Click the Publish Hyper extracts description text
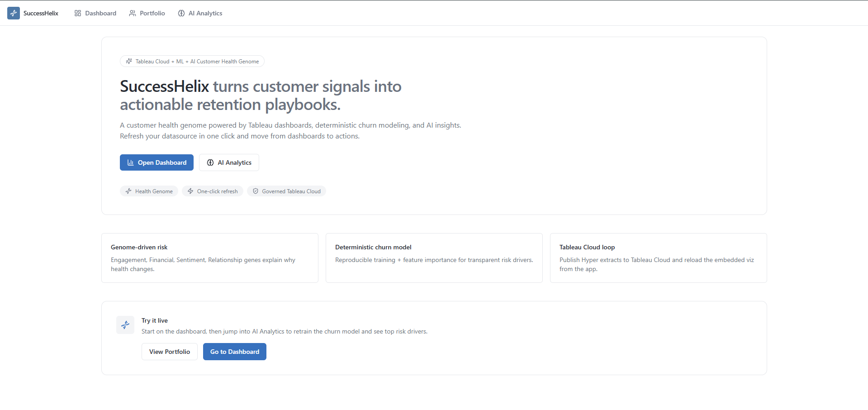 (x=657, y=264)
